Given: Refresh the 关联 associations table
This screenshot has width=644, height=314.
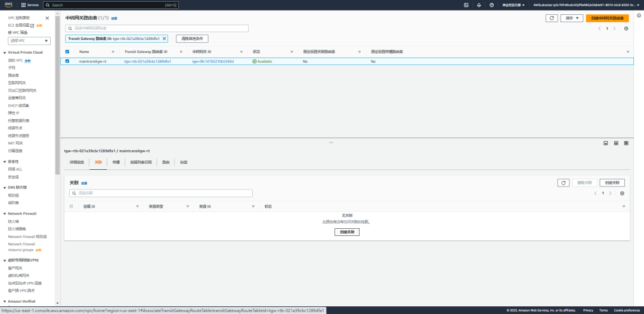Looking at the screenshot, I should coord(563,183).
